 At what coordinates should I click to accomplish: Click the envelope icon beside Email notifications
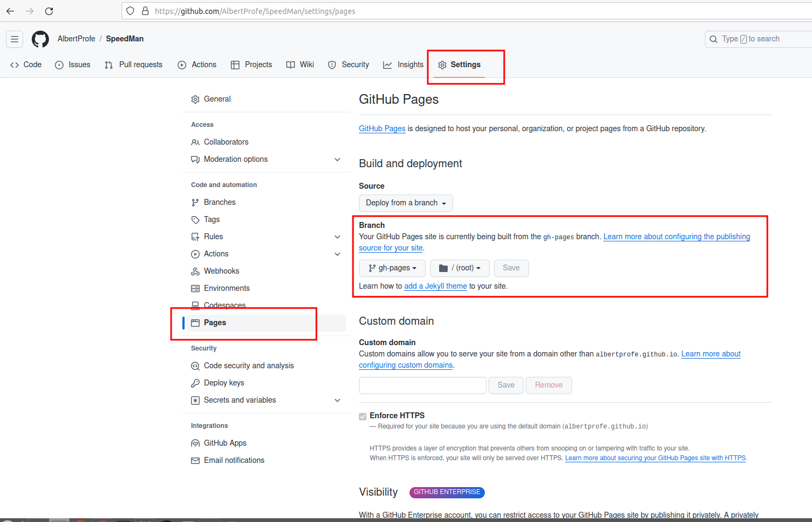click(x=195, y=461)
